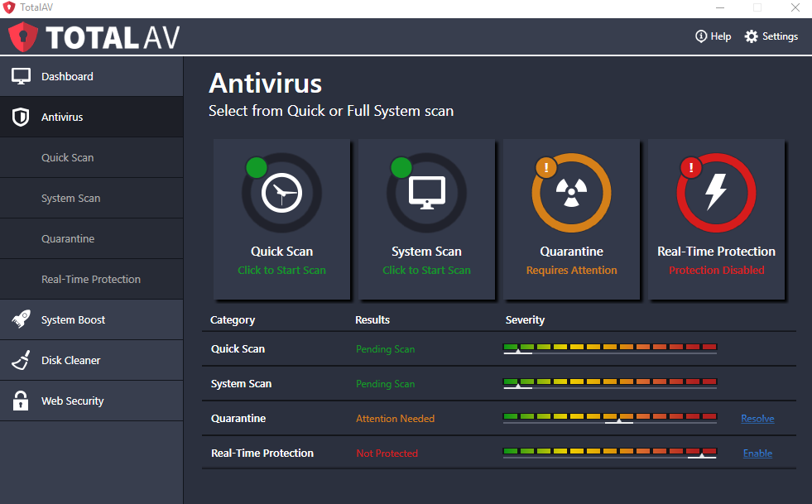Click the Quarantine radiation icon
The width and height of the screenshot is (812, 504).
(x=571, y=193)
